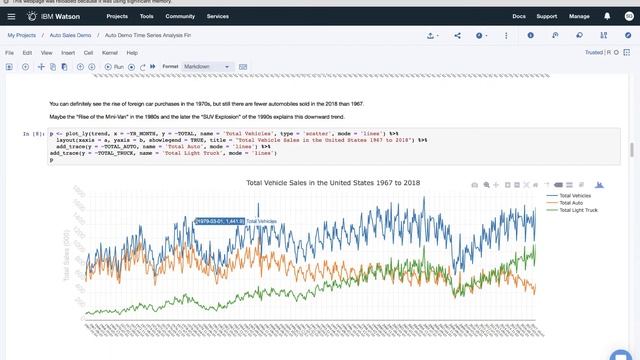
Task: Open the View menu
Action: click(47, 53)
